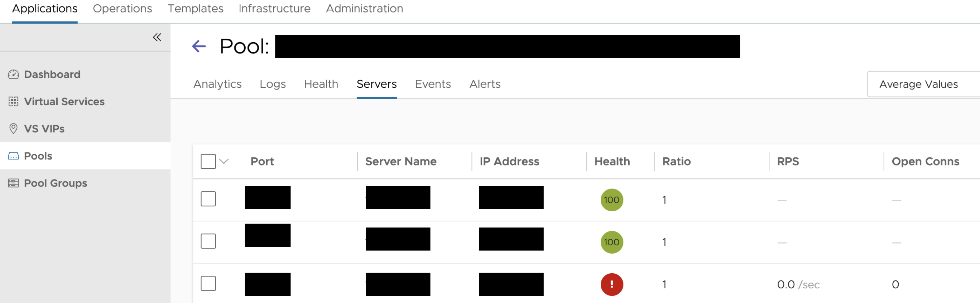The width and height of the screenshot is (980, 303).
Task: Click the red alert health icon
Action: [x=611, y=284]
